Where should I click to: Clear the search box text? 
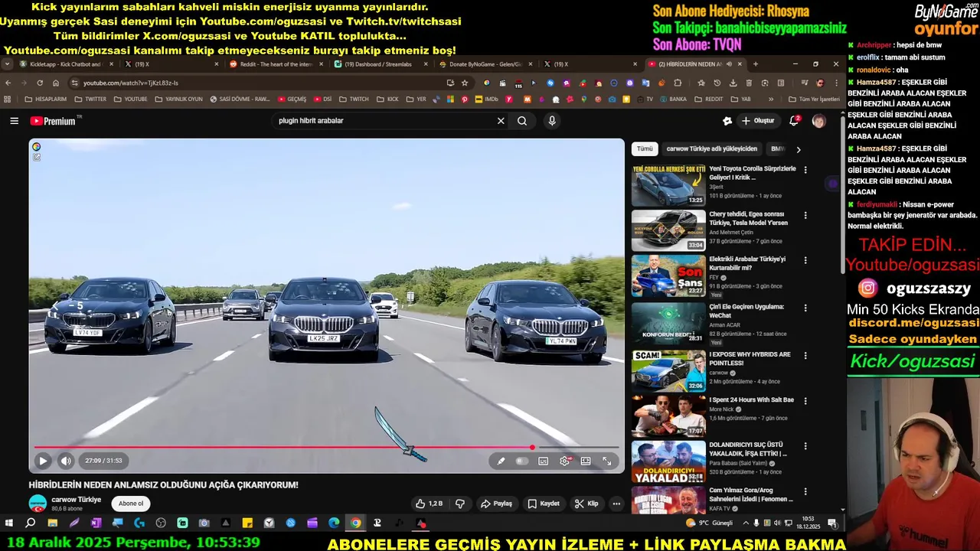501,121
